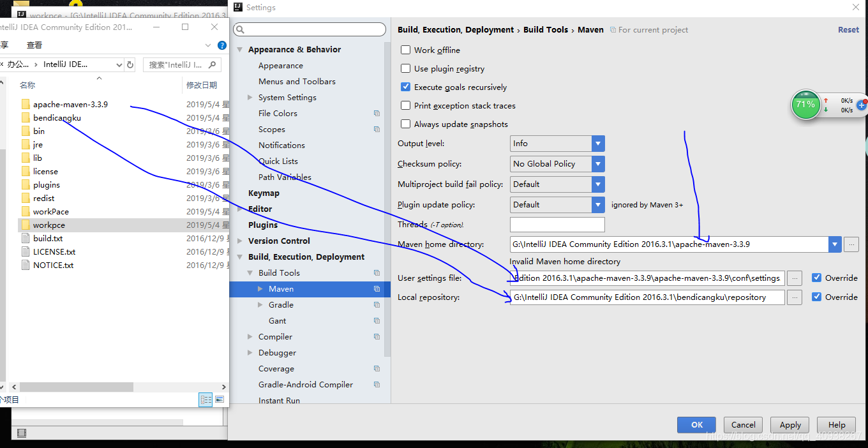Click the settings search magnifier icon
Image resolution: width=868 pixels, height=448 pixels.
tap(240, 30)
